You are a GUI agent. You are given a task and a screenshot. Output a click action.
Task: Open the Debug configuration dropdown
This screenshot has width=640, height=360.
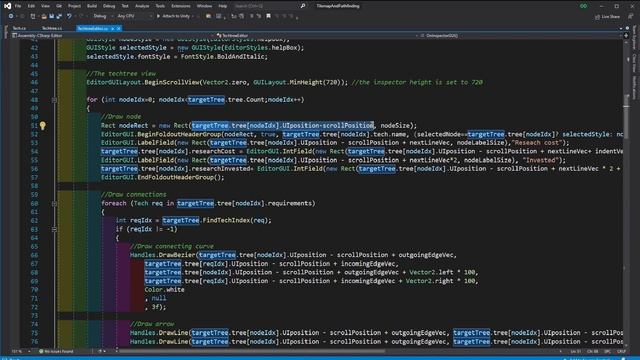[x=102, y=16]
